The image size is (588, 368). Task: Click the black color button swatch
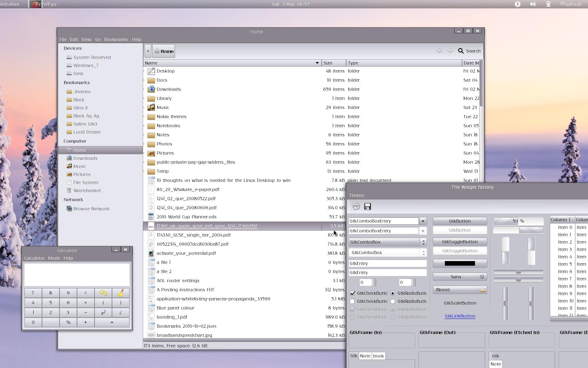[460, 263]
